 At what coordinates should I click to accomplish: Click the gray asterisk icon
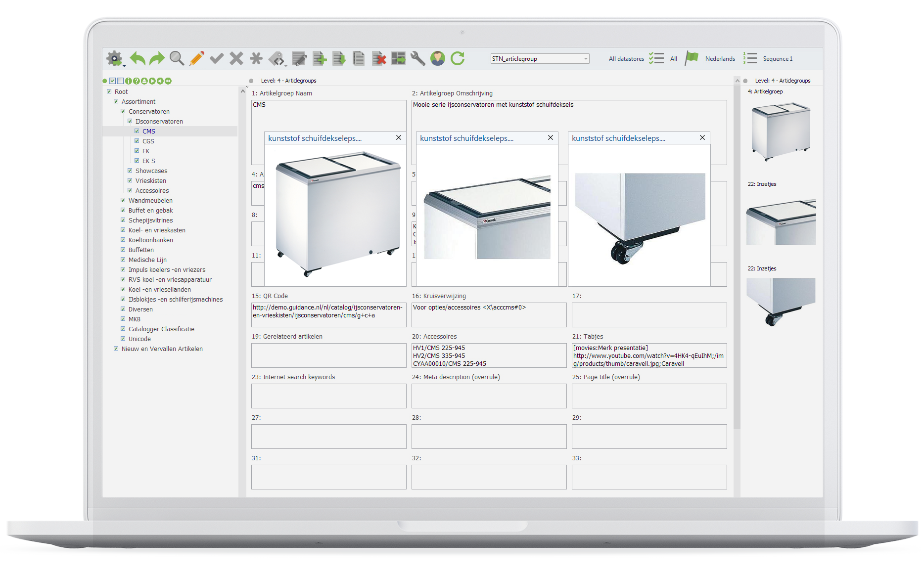(x=256, y=58)
